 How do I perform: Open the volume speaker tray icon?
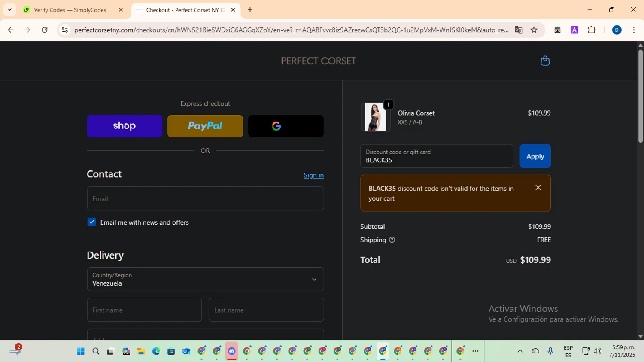[x=597, y=351]
